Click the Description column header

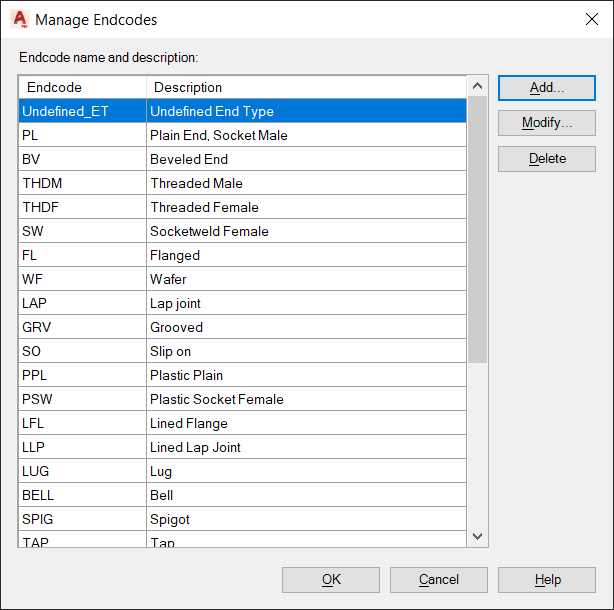pos(305,87)
